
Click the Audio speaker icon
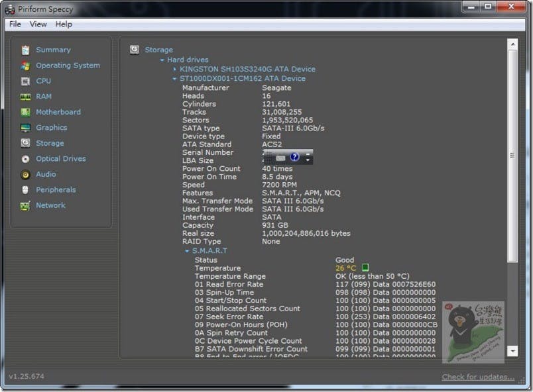click(x=25, y=174)
